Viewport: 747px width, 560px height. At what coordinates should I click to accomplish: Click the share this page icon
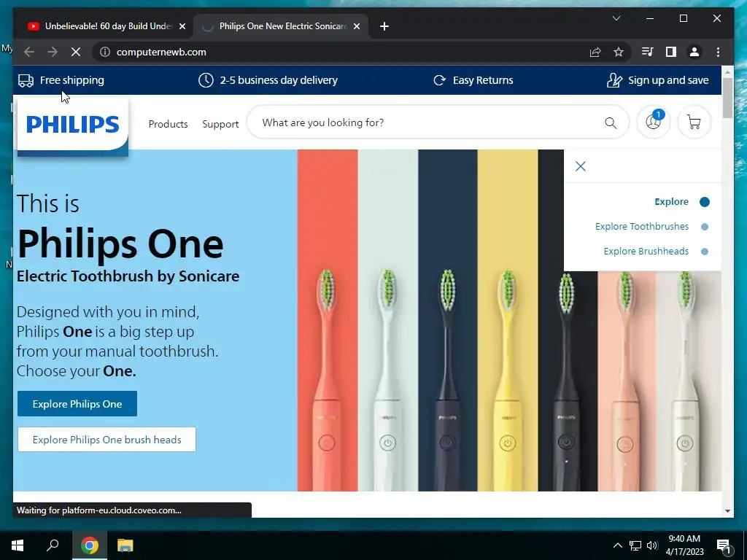595,52
